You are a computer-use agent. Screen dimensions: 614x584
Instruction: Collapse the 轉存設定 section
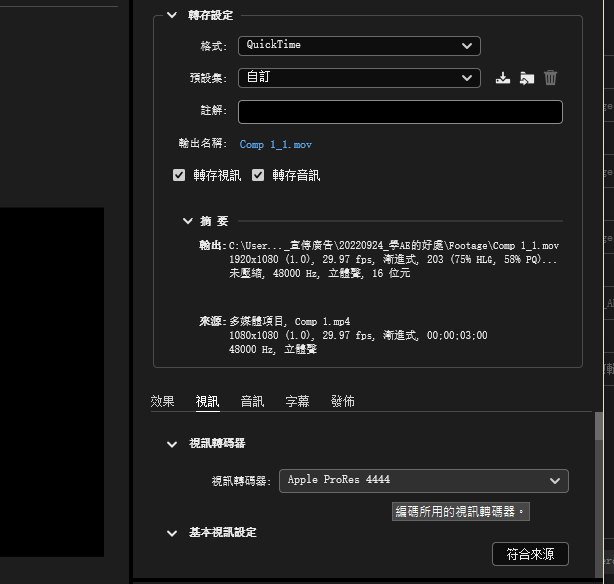click(x=171, y=15)
